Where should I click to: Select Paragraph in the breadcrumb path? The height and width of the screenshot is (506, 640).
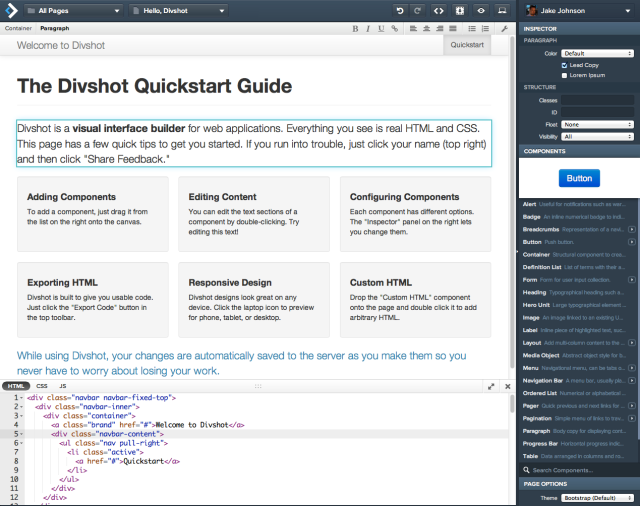tap(55, 28)
